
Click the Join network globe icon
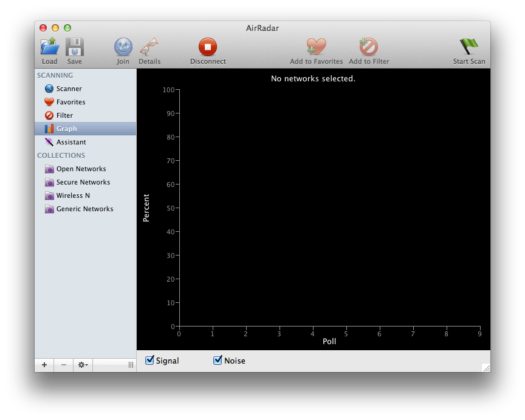(123, 47)
